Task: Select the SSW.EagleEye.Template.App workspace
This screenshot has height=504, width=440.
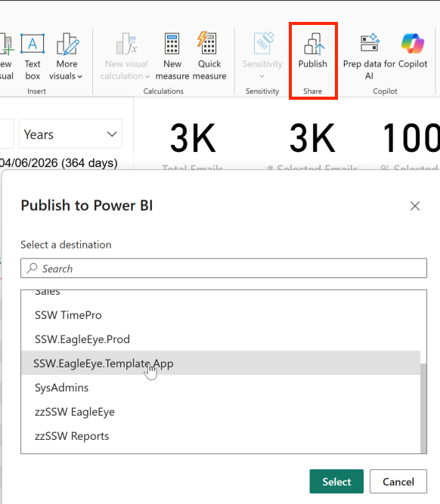Action: (x=221, y=363)
